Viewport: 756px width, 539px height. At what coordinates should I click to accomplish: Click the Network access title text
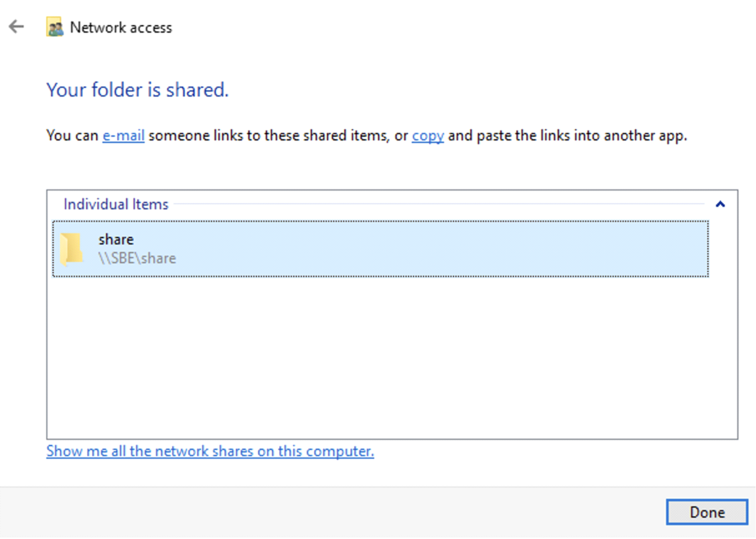tap(121, 27)
